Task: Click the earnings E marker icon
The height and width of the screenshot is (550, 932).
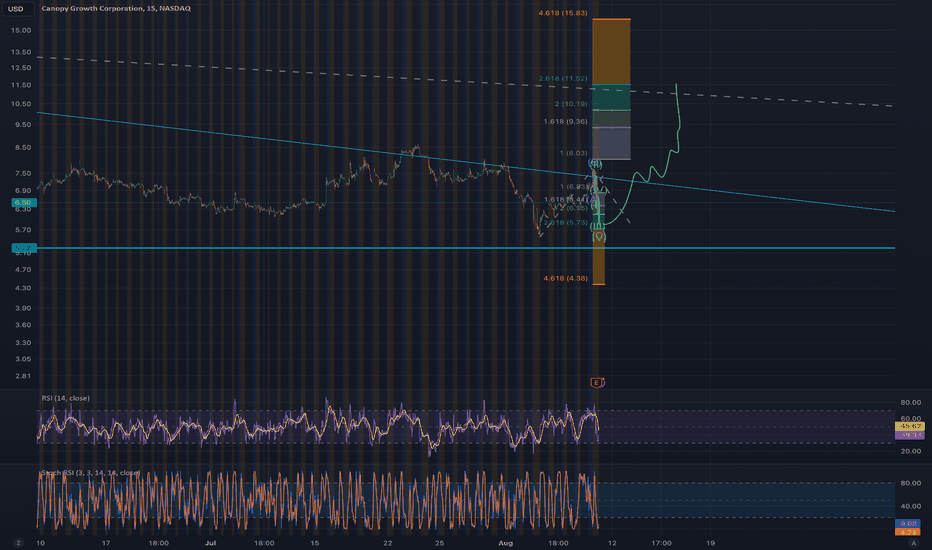Action: click(x=597, y=382)
